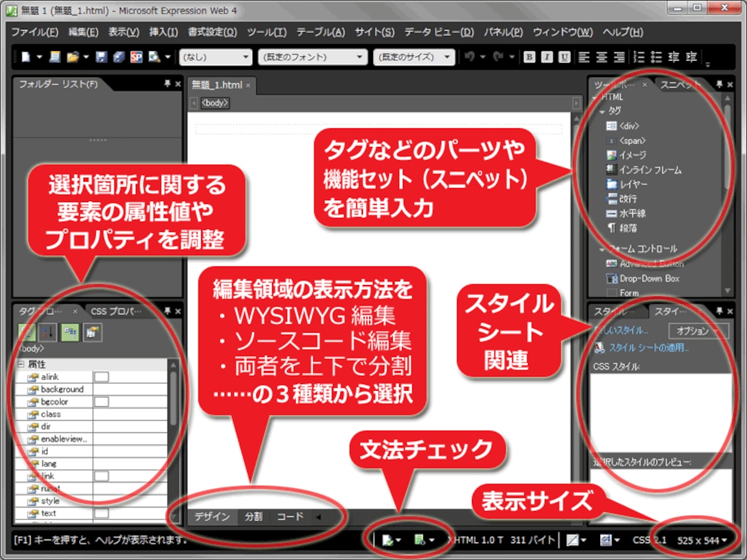The height and width of the screenshot is (560, 747).
Task: Open the (既定のフォント) font dropdown
Action: click(312, 57)
